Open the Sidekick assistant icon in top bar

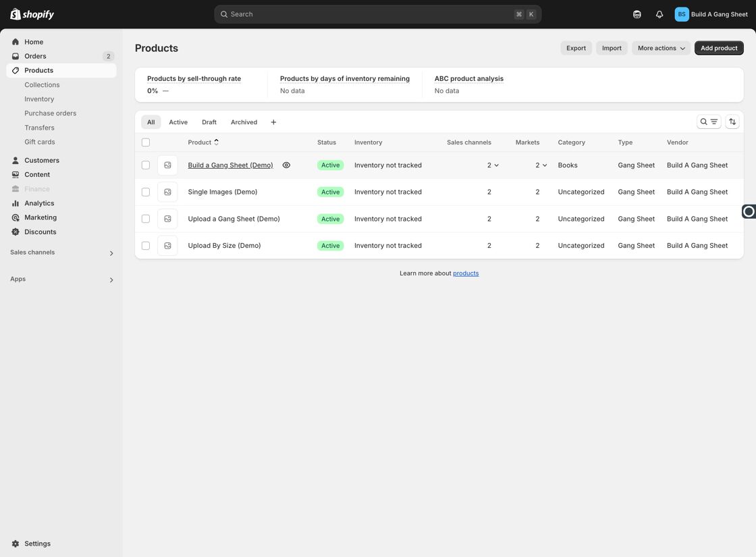[637, 14]
